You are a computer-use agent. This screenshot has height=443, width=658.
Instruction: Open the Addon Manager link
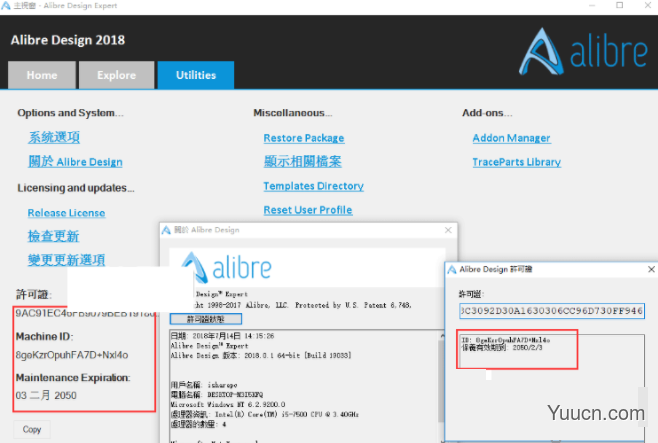pyautogui.click(x=511, y=138)
